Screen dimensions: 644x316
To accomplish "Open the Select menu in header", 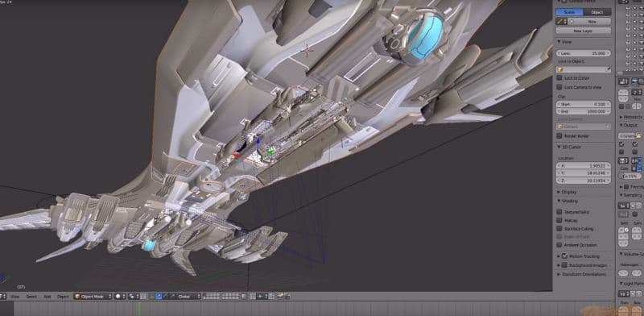I will pyautogui.click(x=31, y=297).
